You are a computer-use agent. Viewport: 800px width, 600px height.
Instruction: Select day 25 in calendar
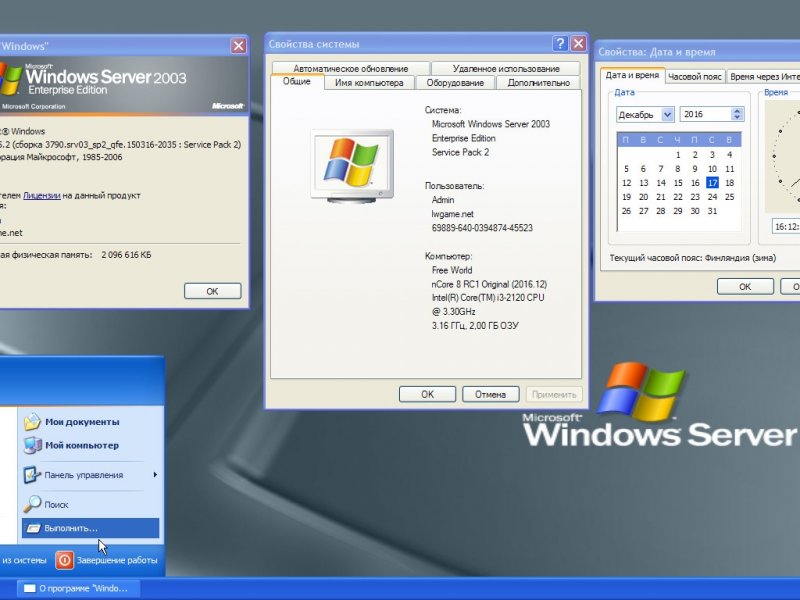coord(730,197)
